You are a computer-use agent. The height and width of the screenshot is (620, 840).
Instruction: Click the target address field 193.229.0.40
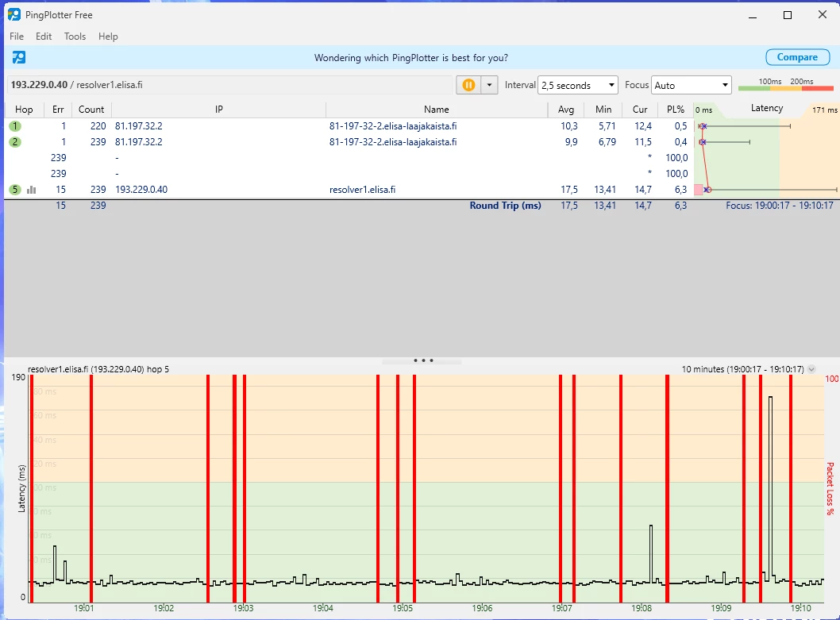[x=230, y=85]
